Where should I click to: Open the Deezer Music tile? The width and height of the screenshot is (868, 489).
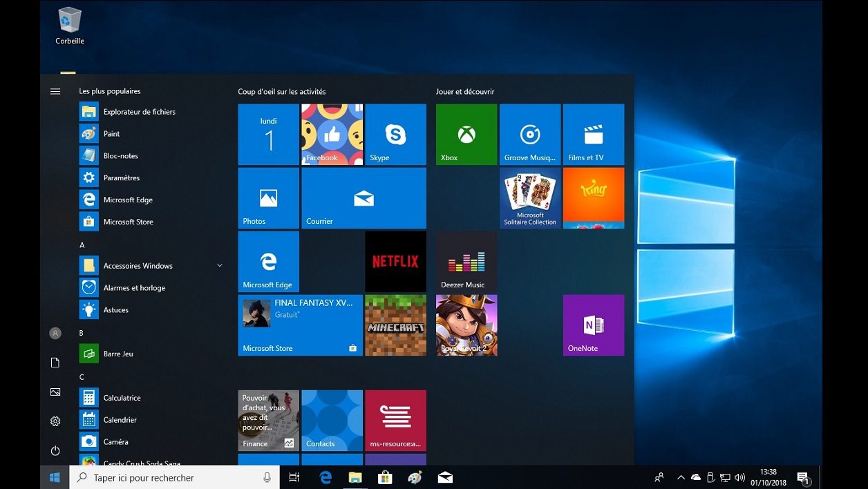[x=466, y=262]
